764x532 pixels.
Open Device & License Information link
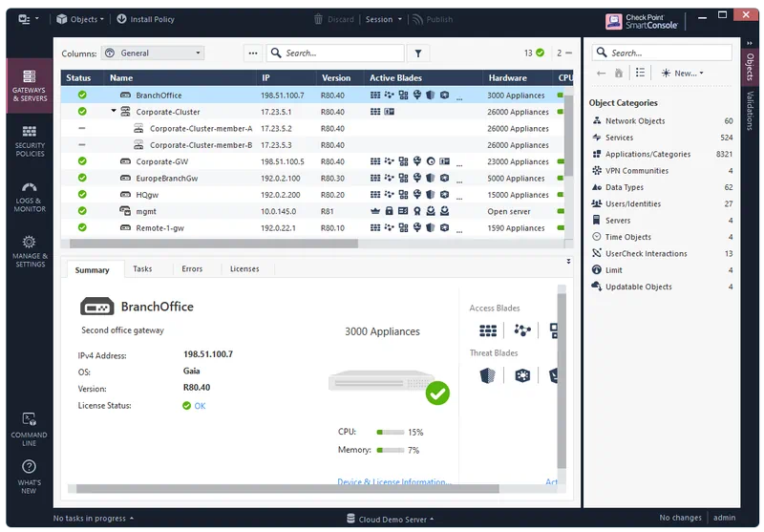pos(393,481)
